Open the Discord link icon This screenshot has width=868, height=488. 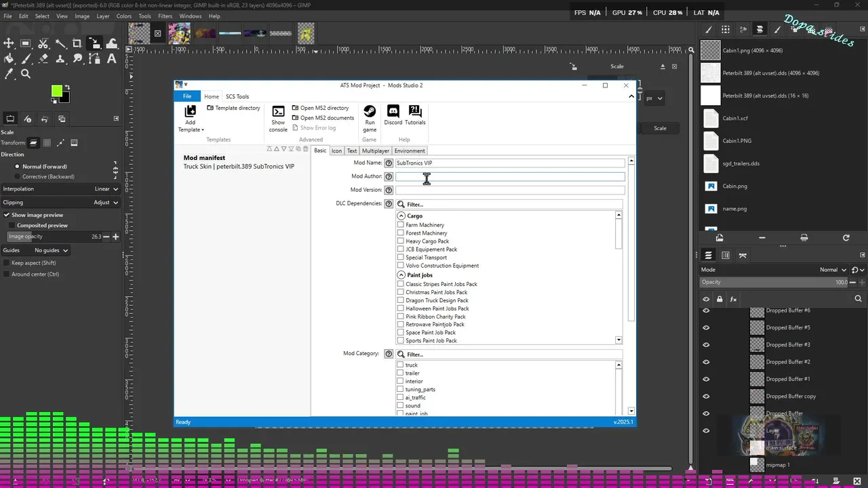tap(393, 111)
